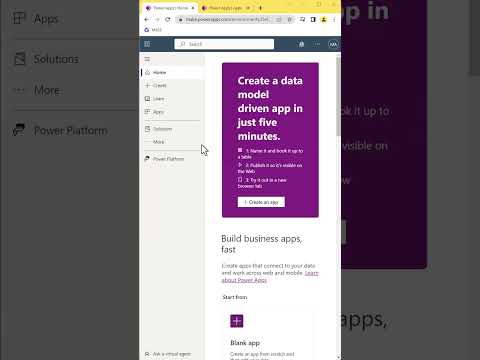
Task: Bookmark page with star icon
Action: [290, 20]
